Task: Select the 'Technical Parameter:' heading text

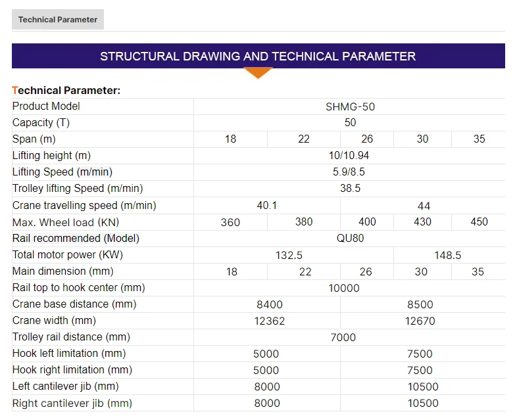Action: 66,90
